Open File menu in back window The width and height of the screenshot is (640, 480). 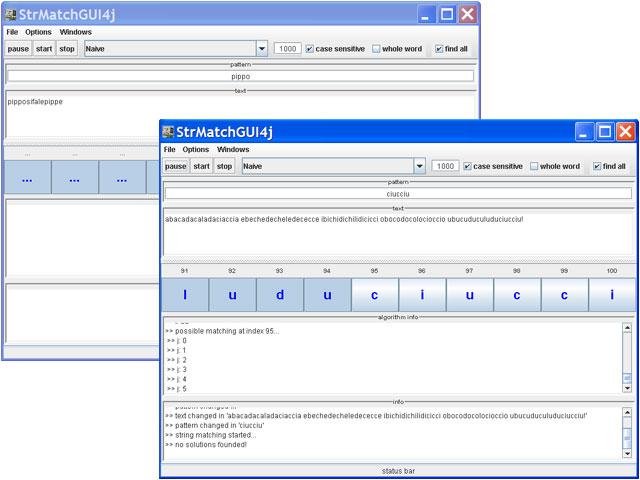click(12, 32)
